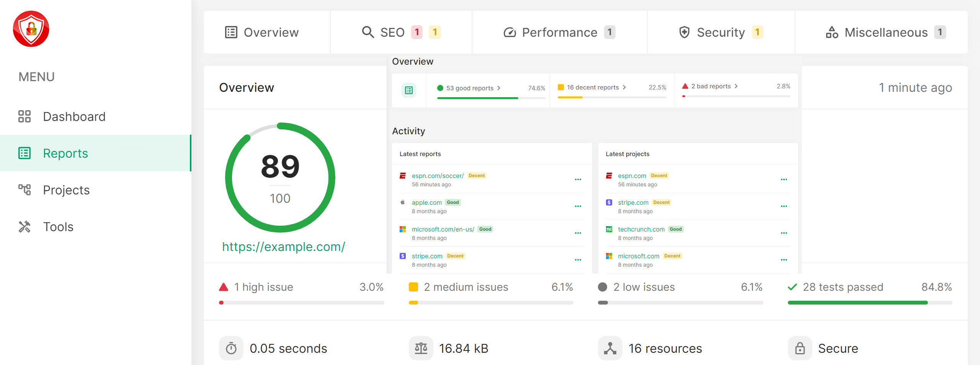Viewport: 980px width, 365px height.
Task: Click the load time stopwatch icon
Action: (x=231, y=348)
